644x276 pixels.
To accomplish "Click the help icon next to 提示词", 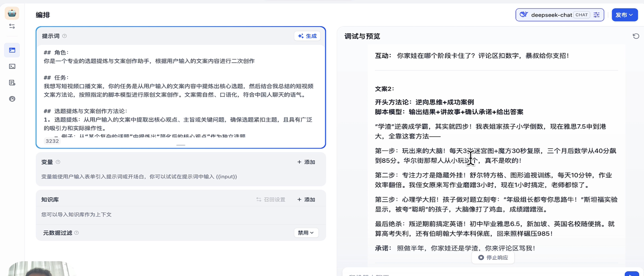I will pos(64,36).
